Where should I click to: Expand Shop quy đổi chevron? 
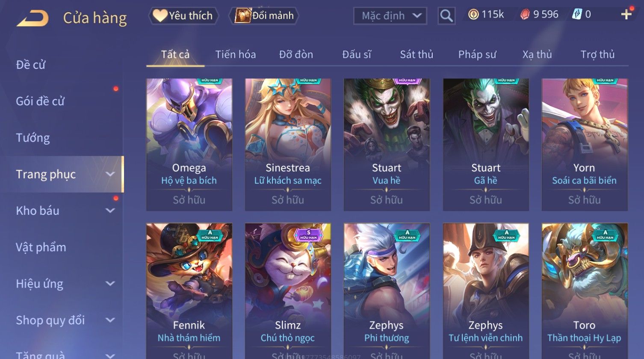click(x=110, y=320)
